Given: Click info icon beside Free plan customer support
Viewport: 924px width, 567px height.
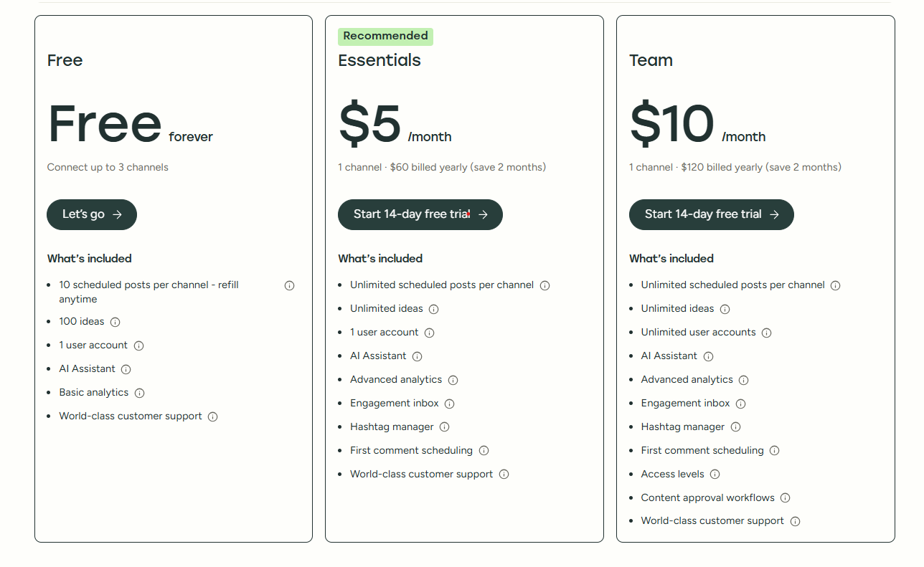Looking at the screenshot, I should click(212, 416).
